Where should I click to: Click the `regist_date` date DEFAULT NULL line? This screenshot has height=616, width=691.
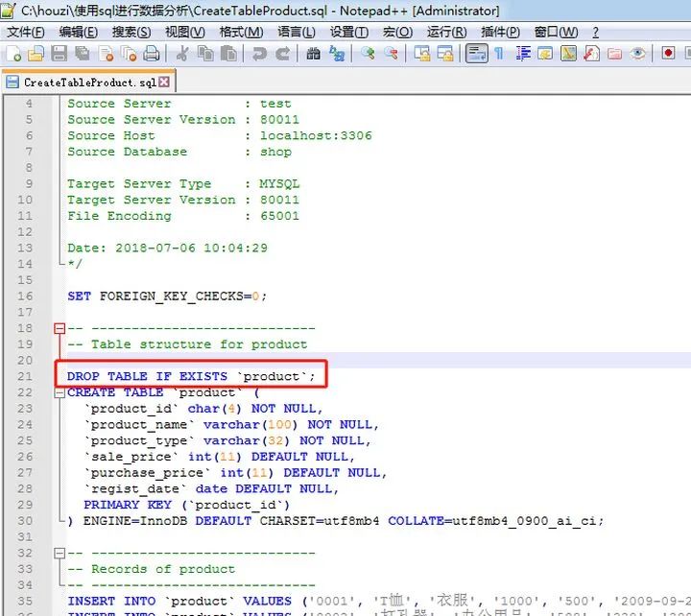(211, 489)
